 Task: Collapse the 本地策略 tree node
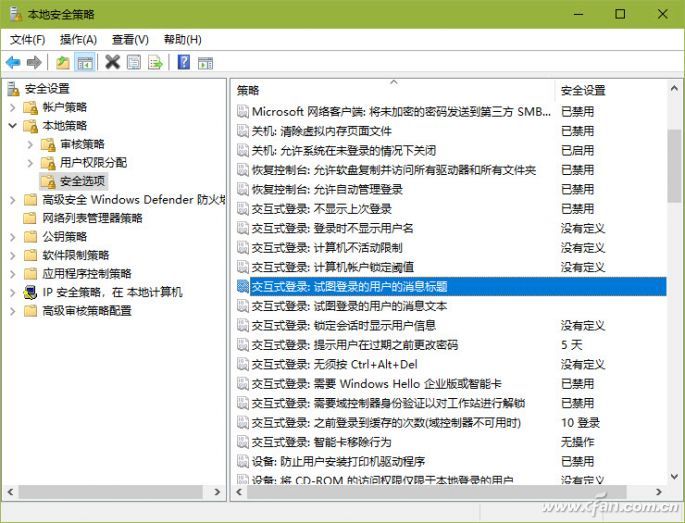pyautogui.click(x=13, y=126)
